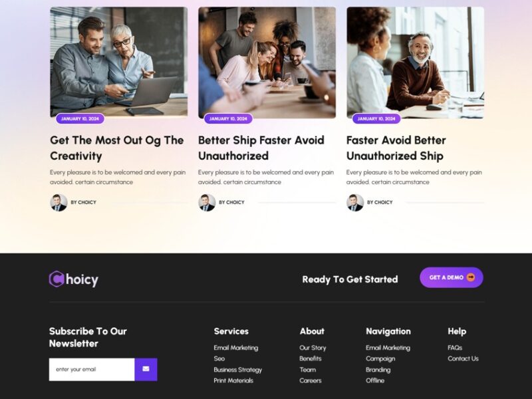Viewport: 532px width, 399px height.
Task: Click the Choicy hexagon logo in footer
Action: [57, 279]
